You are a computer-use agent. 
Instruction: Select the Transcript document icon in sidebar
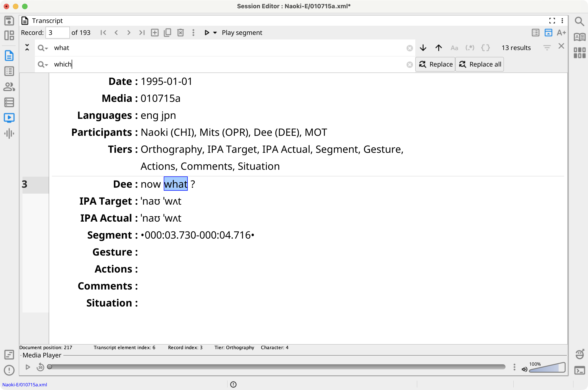(x=9, y=56)
